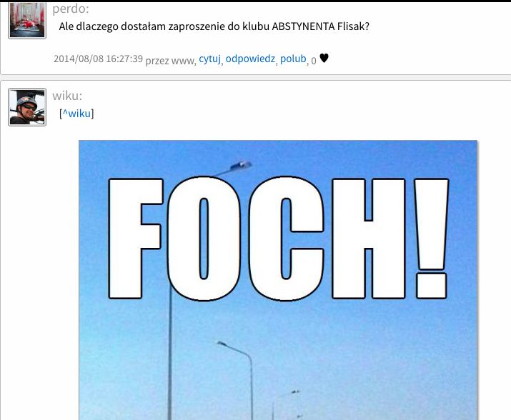Click the 'przez www' source text
Screen dimensions: 511x420
point(170,61)
